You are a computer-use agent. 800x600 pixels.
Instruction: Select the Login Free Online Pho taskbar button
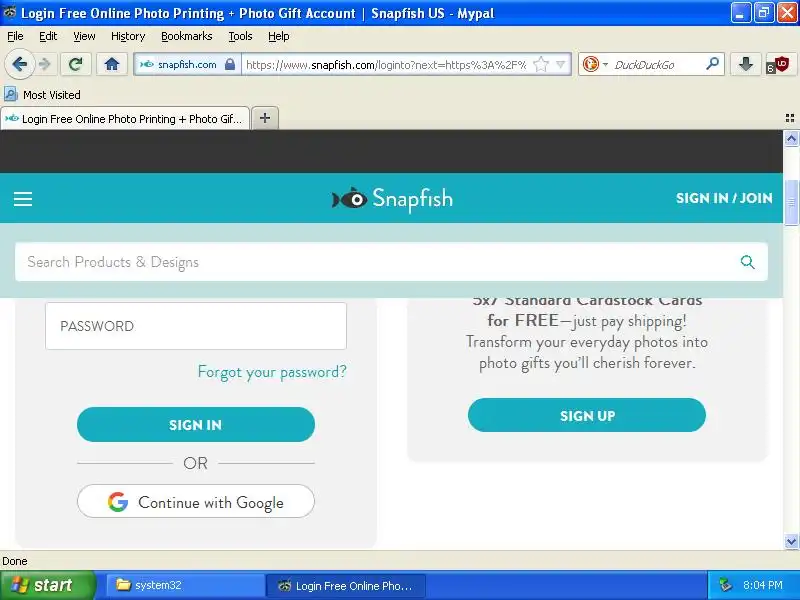pyautogui.click(x=345, y=585)
